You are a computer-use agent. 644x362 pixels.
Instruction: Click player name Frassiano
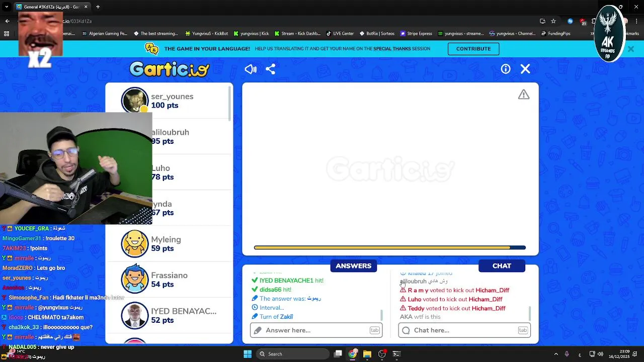coord(169,276)
